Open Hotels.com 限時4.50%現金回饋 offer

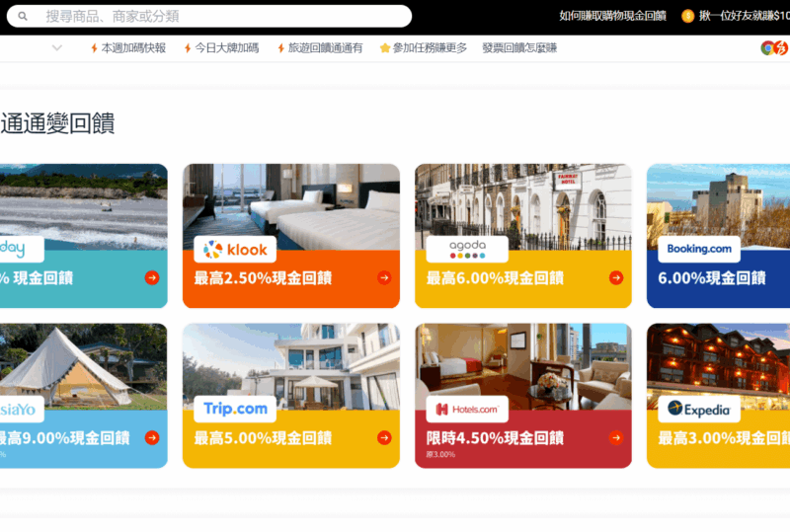[495, 438]
